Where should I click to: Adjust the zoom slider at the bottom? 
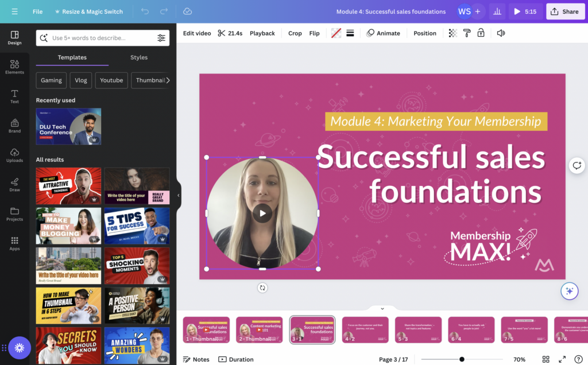point(461,359)
